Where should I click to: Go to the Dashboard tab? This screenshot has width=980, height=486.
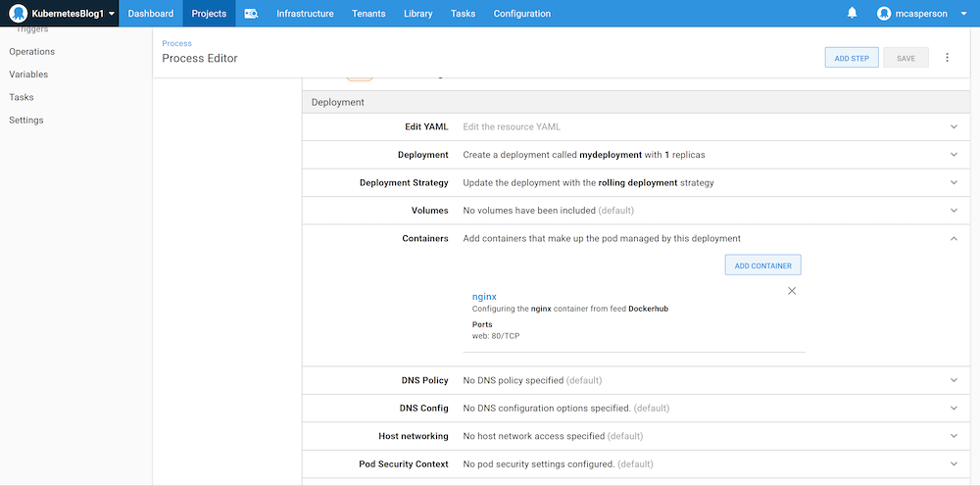(151, 14)
